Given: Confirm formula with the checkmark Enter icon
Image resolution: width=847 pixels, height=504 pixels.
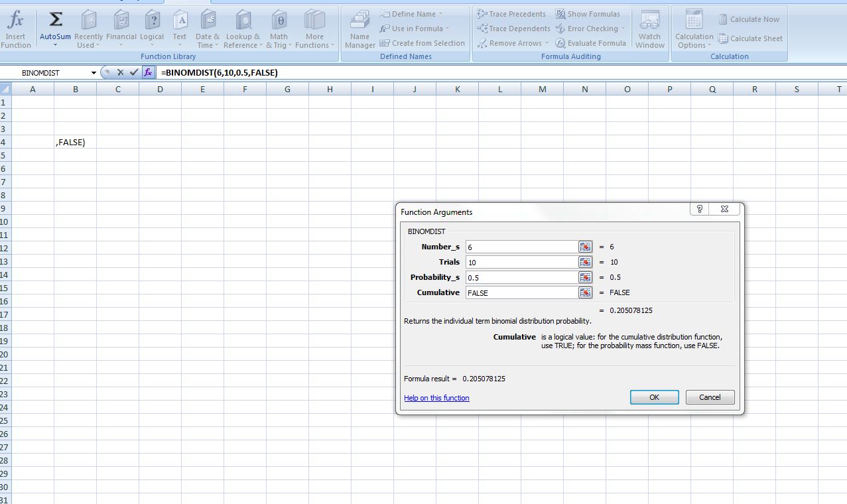Looking at the screenshot, I should coord(134,72).
